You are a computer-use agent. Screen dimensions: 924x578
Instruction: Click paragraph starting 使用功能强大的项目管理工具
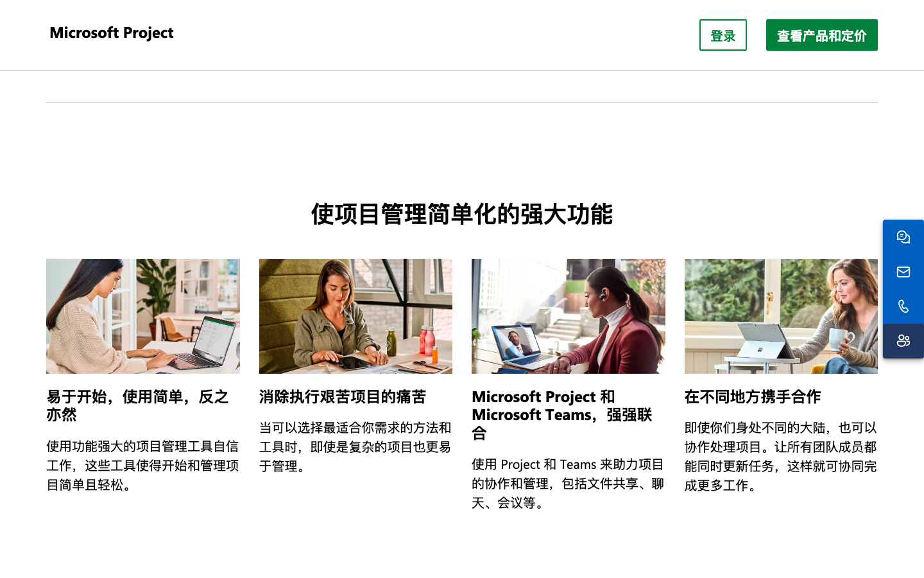click(142, 465)
